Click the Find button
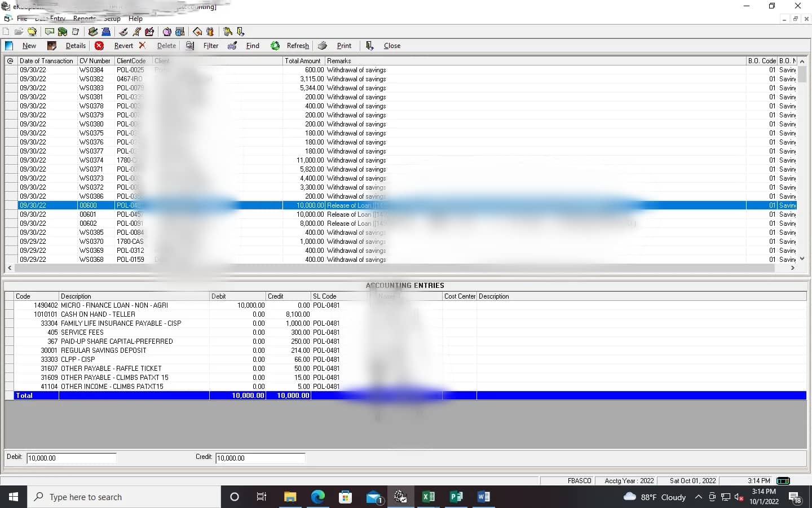Image resolution: width=812 pixels, height=508 pixels. coord(244,46)
